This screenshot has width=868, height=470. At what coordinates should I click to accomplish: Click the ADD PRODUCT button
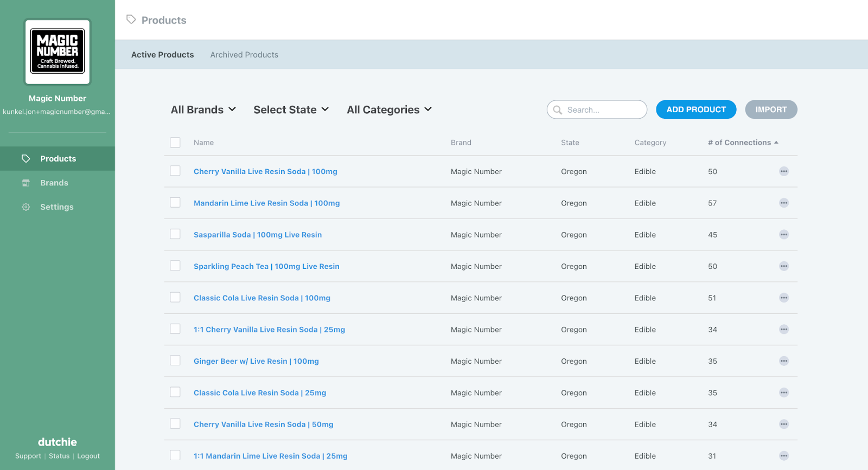click(x=696, y=110)
